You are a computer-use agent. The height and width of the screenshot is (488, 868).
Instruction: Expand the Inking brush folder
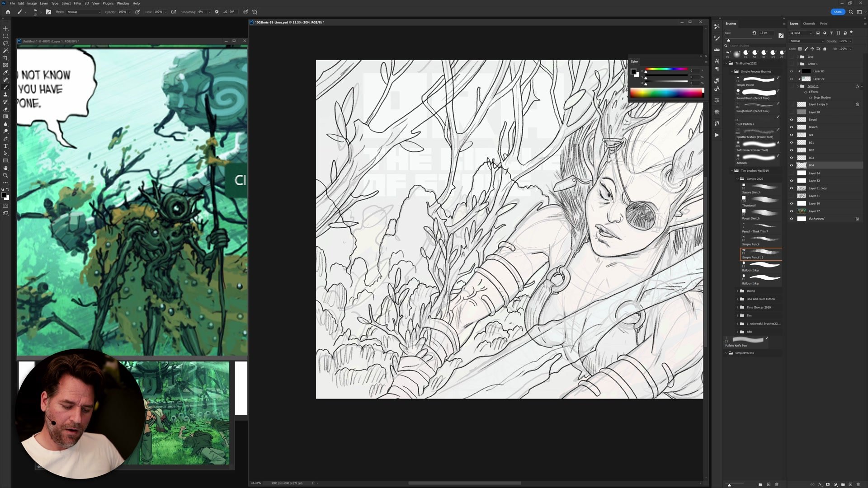coord(737,291)
